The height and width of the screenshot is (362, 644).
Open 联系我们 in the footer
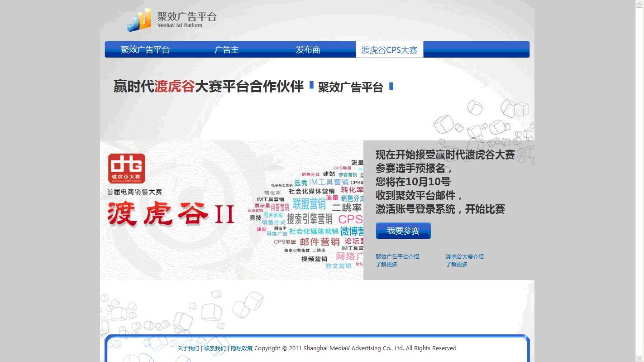215,348
